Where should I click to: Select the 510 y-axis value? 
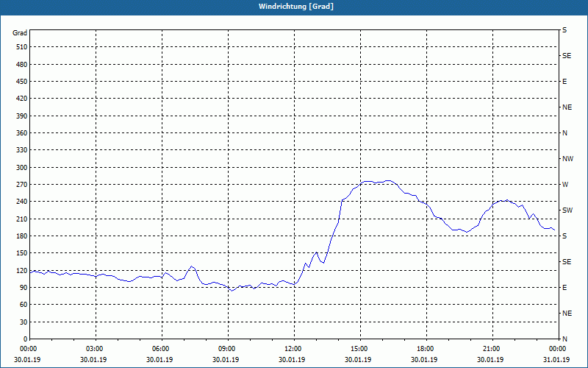coord(22,47)
